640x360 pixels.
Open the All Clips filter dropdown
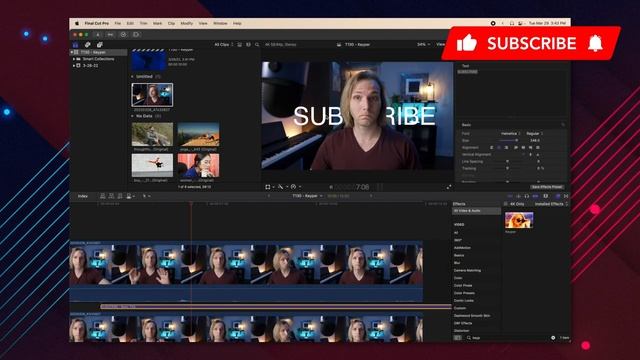coord(224,44)
